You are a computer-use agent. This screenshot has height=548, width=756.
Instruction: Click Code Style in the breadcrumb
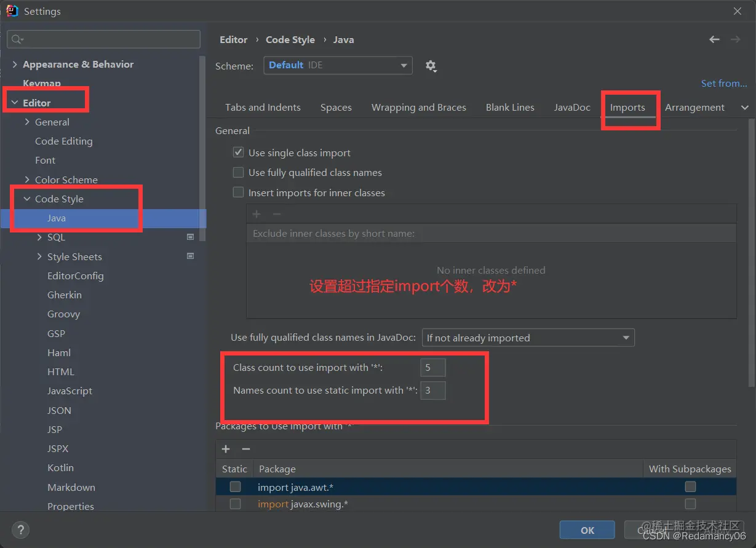(x=290, y=39)
